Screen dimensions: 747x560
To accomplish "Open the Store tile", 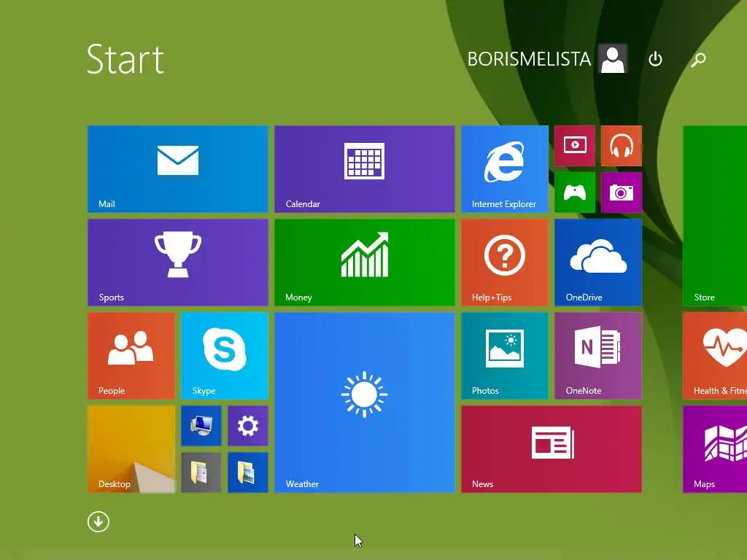I will [715, 215].
